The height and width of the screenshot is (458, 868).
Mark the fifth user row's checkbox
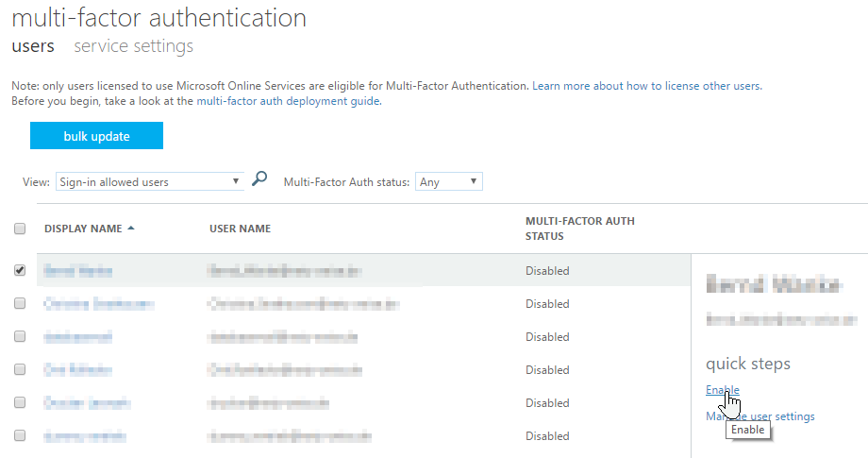pos(20,402)
